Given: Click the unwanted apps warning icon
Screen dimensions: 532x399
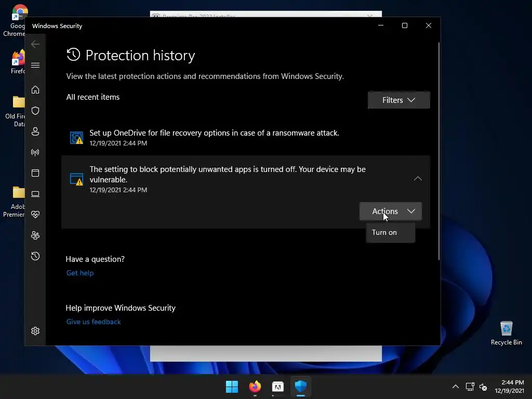Looking at the screenshot, I should (x=76, y=179).
